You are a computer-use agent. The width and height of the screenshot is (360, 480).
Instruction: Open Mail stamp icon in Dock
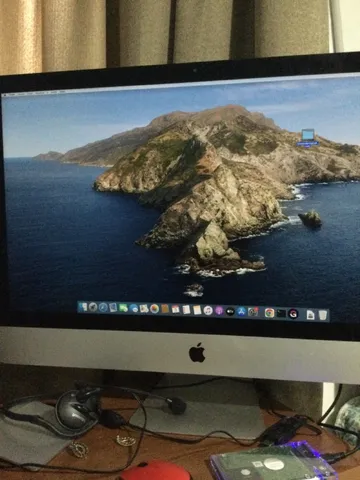point(113,308)
